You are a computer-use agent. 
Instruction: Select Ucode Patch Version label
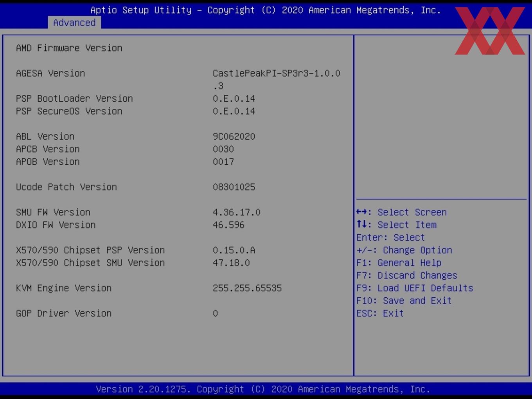(x=66, y=187)
